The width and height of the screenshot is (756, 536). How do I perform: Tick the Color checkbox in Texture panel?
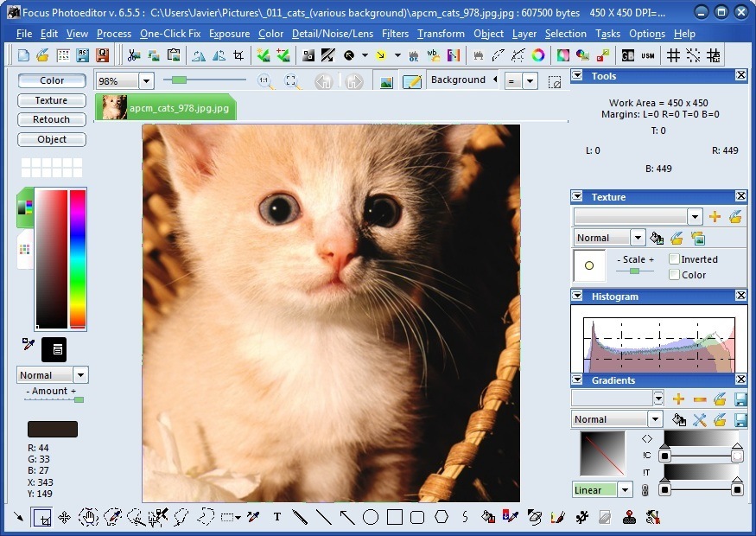pyautogui.click(x=674, y=275)
